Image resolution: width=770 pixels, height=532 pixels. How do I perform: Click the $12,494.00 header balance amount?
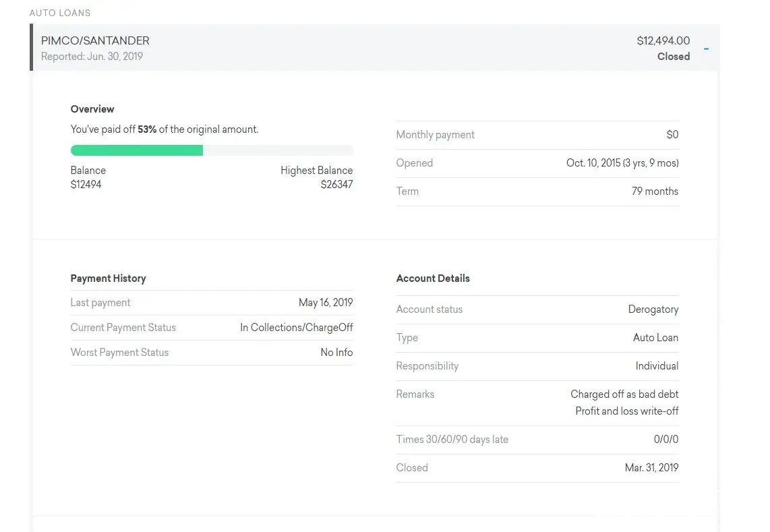click(663, 41)
